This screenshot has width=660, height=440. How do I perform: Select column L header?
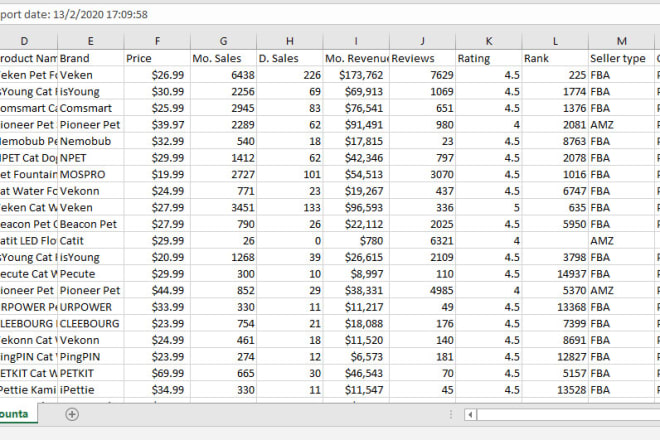pos(555,41)
